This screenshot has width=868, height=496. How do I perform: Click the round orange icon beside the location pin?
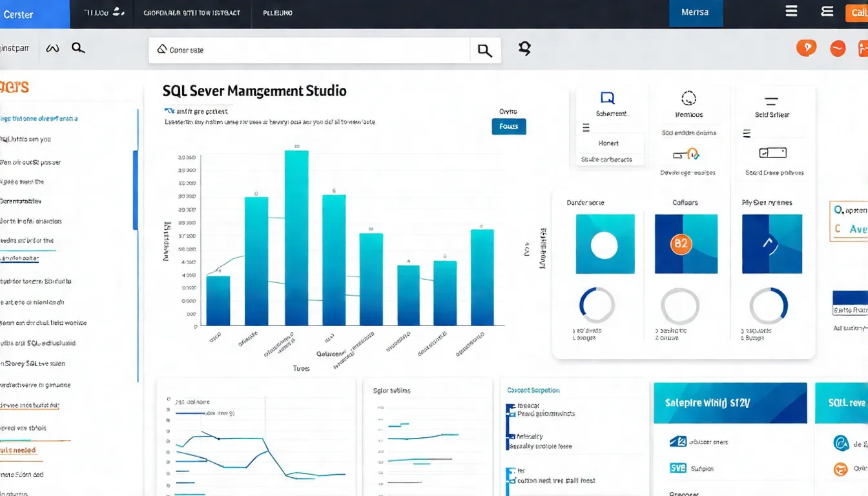pos(838,48)
